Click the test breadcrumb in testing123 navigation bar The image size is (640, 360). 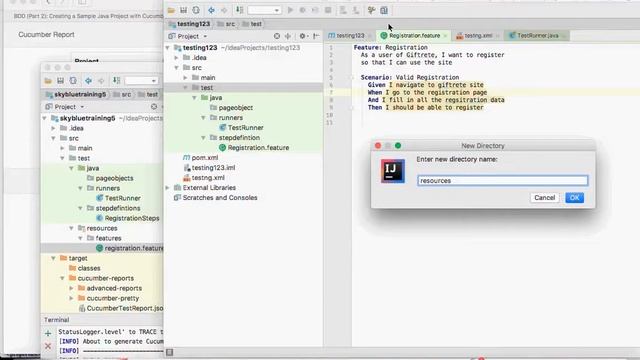click(x=252, y=24)
